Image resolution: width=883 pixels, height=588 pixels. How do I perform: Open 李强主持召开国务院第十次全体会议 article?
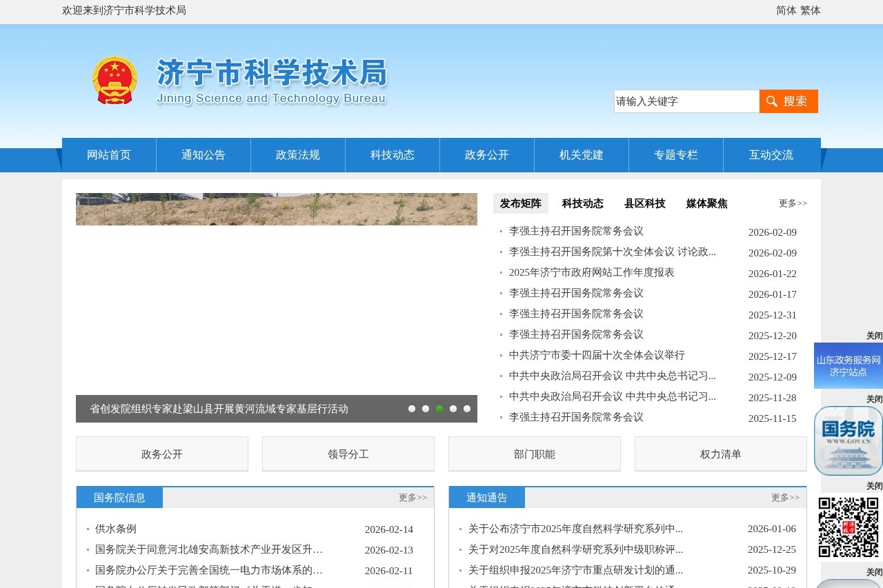(613, 252)
